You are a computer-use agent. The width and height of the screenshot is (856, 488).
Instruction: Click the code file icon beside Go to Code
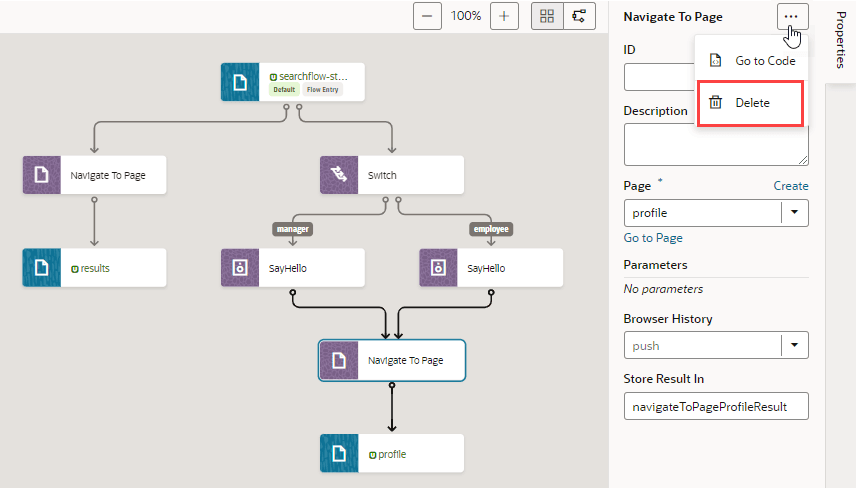715,60
